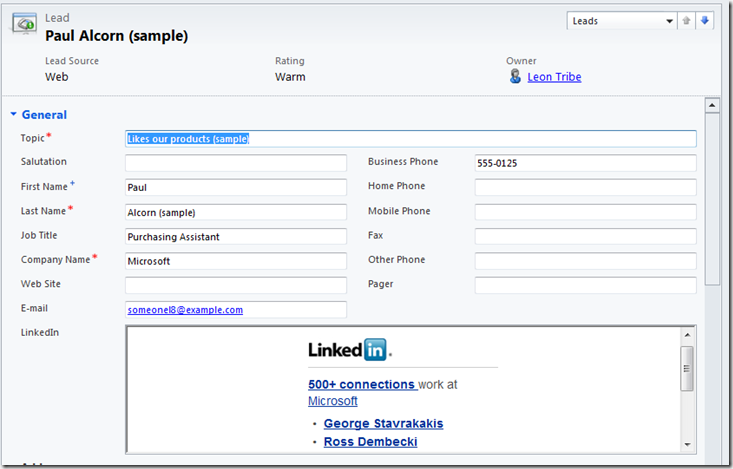
Task: Go to next record with down arrow
Action: click(x=704, y=21)
